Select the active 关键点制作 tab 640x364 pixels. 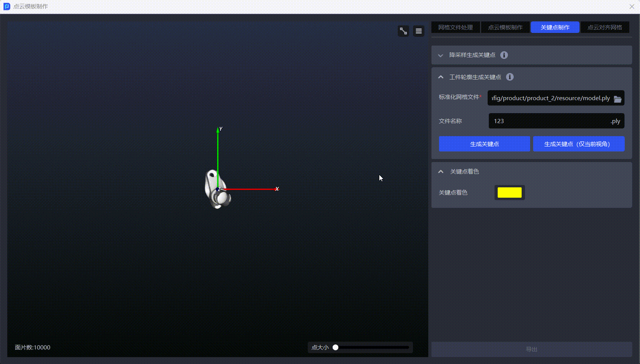coord(555,28)
